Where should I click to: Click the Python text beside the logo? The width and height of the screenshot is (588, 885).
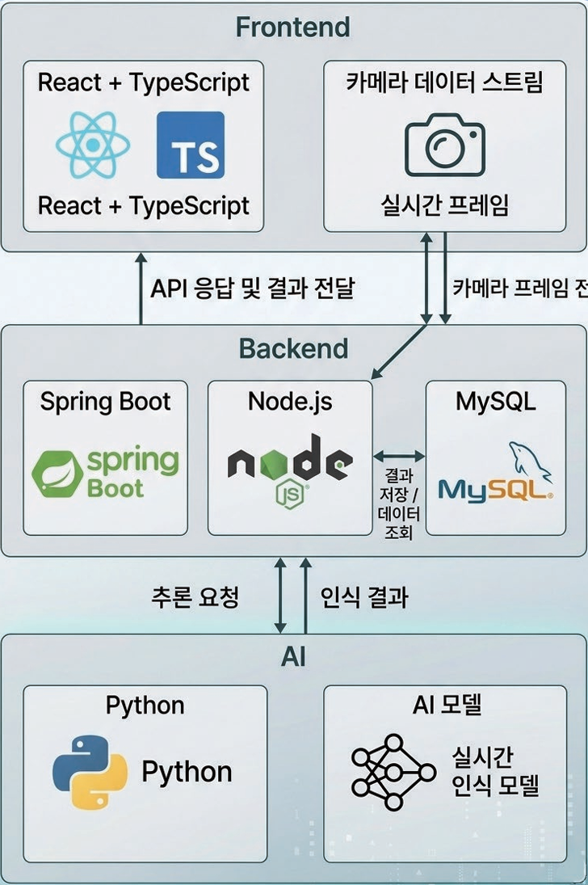[x=187, y=772]
